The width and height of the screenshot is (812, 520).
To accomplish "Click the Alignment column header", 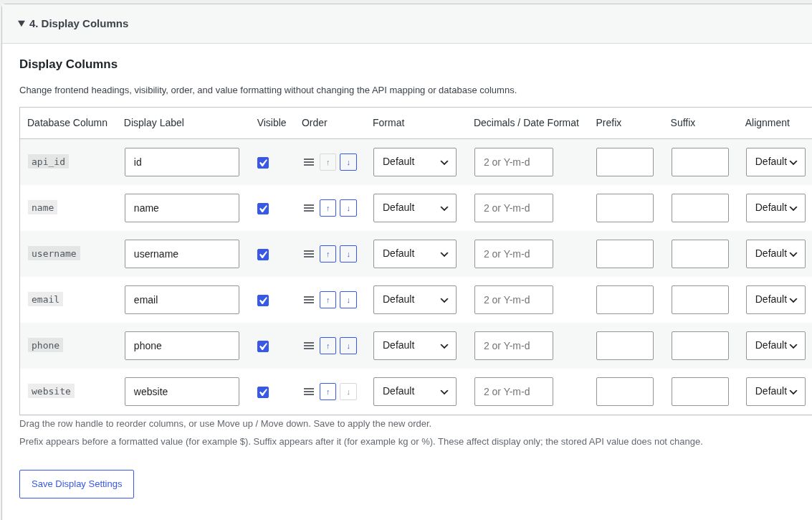I will pyautogui.click(x=767, y=123).
